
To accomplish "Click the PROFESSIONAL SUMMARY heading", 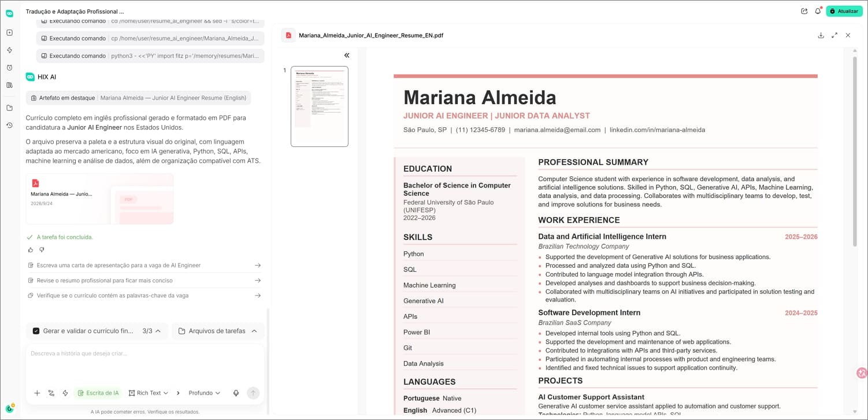I will coord(593,162).
